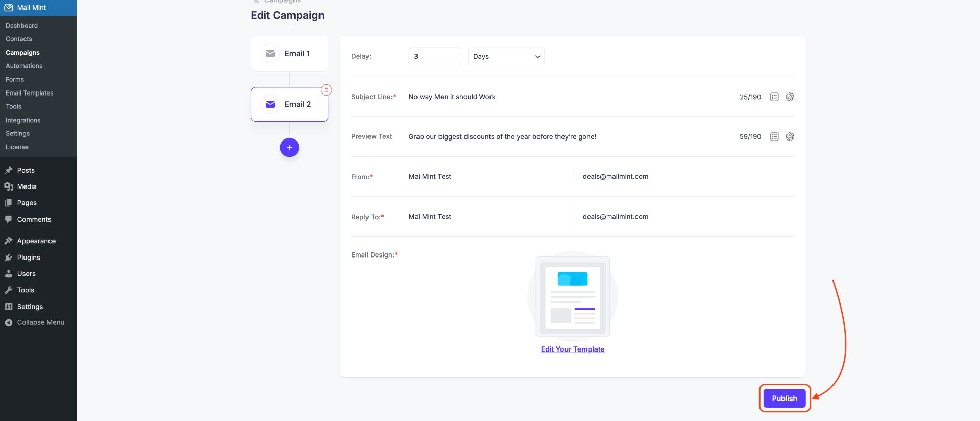The height and width of the screenshot is (421, 980).
Task: Select the Email 1 envelope icon
Action: tap(271, 54)
